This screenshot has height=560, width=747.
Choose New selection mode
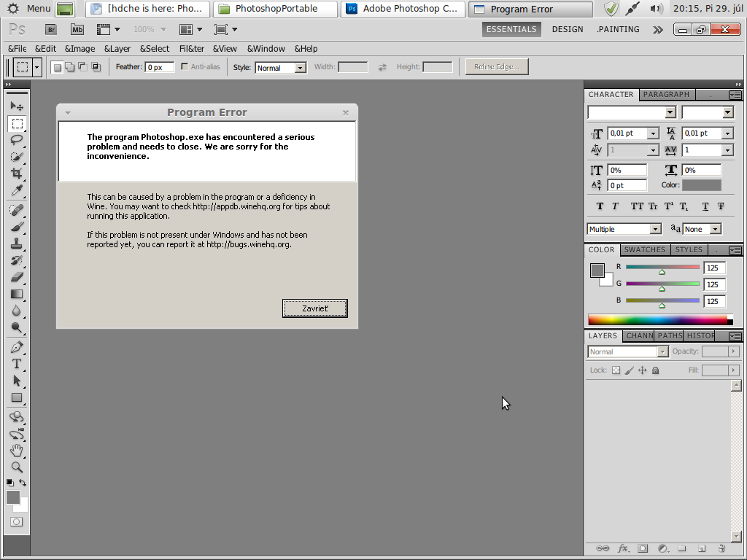tap(57, 67)
